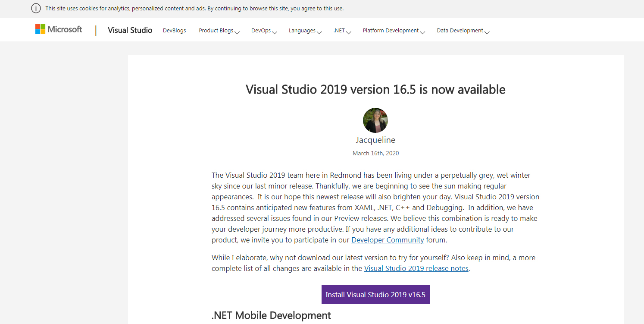Click the article title heading
Viewport: 644px width, 324px height.
pyautogui.click(x=375, y=89)
